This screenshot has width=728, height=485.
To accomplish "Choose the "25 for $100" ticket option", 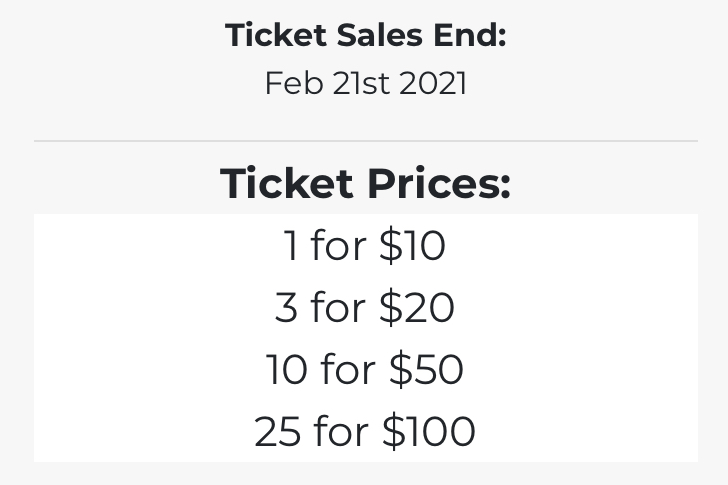I will 364,431.
